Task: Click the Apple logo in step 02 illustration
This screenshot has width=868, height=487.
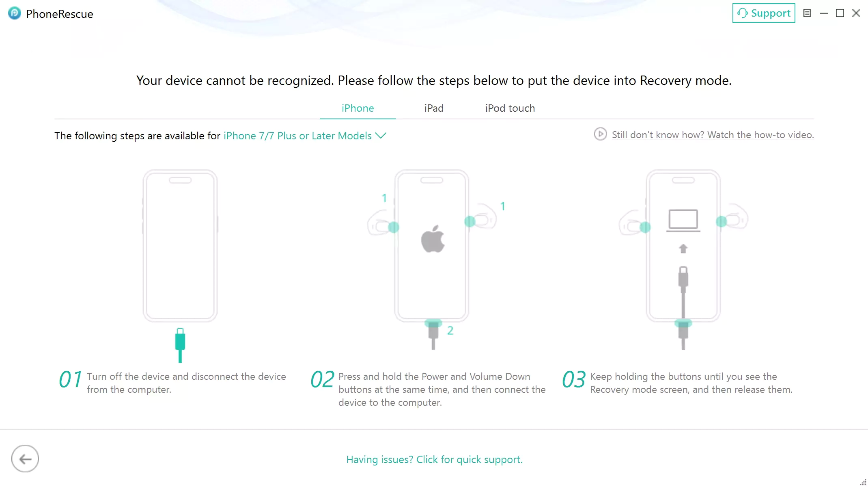Action: click(433, 238)
